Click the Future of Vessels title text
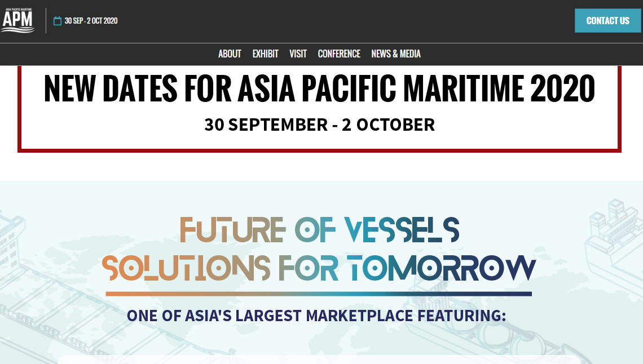The height and width of the screenshot is (364, 643). click(319, 230)
